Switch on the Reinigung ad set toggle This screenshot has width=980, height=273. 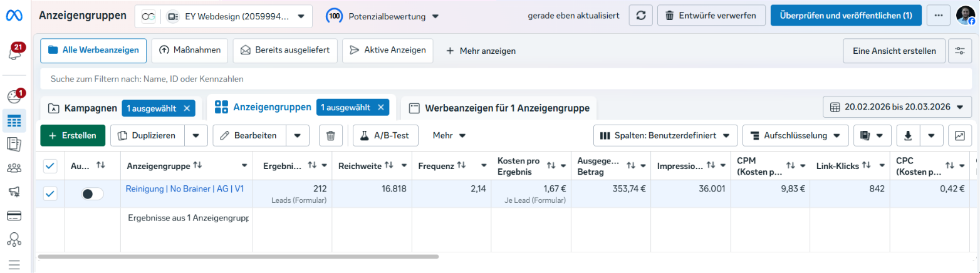(93, 194)
